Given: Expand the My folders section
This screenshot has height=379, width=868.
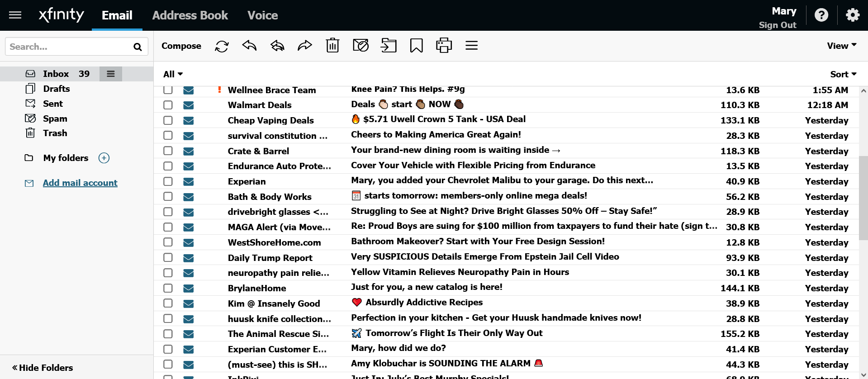Looking at the screenshot, I should coord(66,158).
